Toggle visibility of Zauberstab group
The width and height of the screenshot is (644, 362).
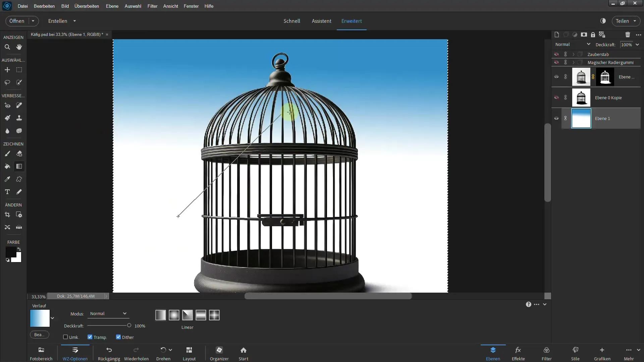(556, 54)
